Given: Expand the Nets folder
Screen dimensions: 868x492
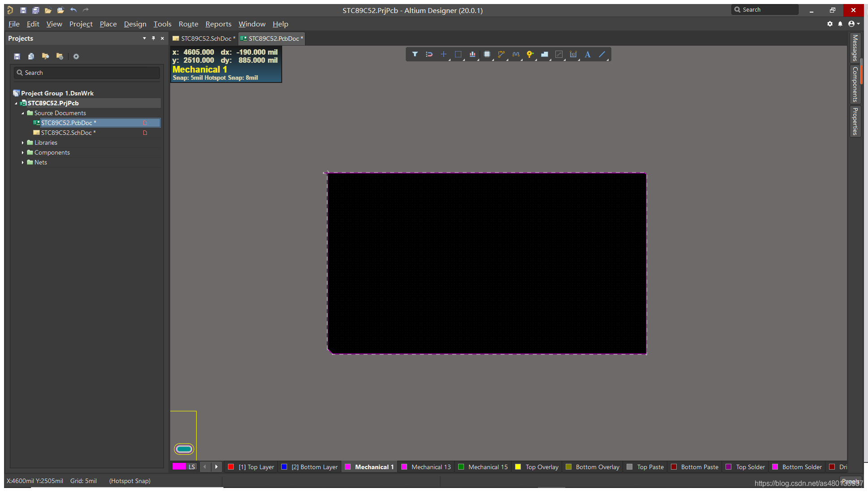Looking at the screenshot, I should 23,162.
